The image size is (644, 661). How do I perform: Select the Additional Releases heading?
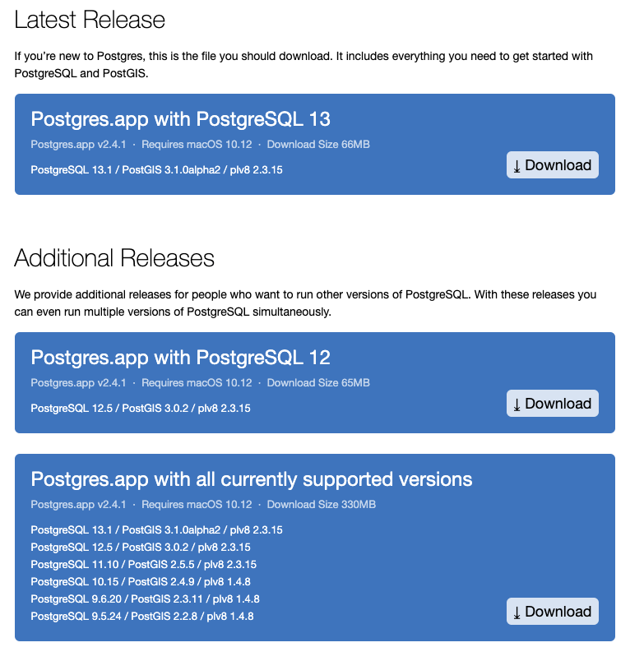click(114, 258)
